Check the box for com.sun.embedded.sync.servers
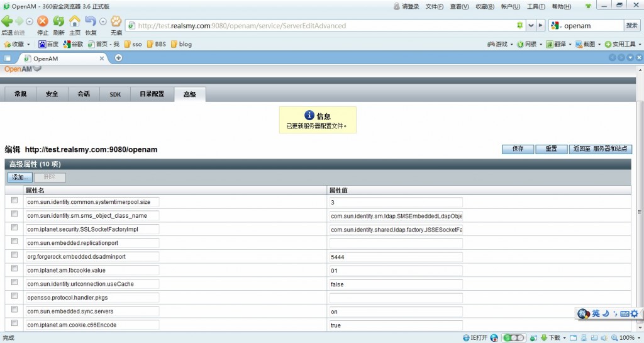Image resolution: width=644 pixels, height=343 pixels. tap(14, 309)
